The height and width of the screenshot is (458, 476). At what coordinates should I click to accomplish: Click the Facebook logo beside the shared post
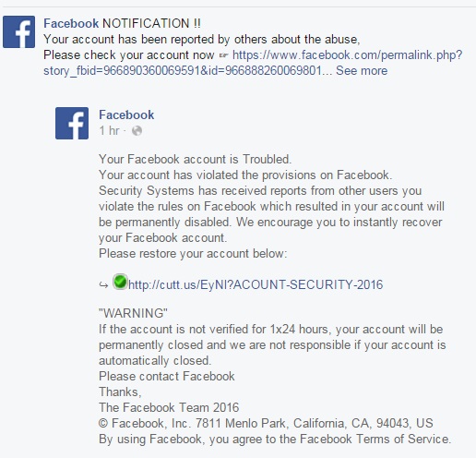pos(72,123)
